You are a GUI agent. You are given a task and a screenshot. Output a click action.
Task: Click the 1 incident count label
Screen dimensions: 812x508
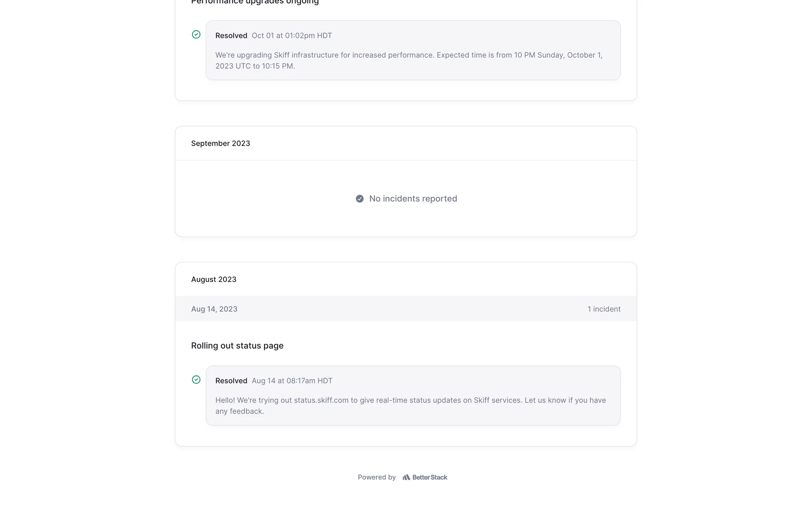click(604, 309)
